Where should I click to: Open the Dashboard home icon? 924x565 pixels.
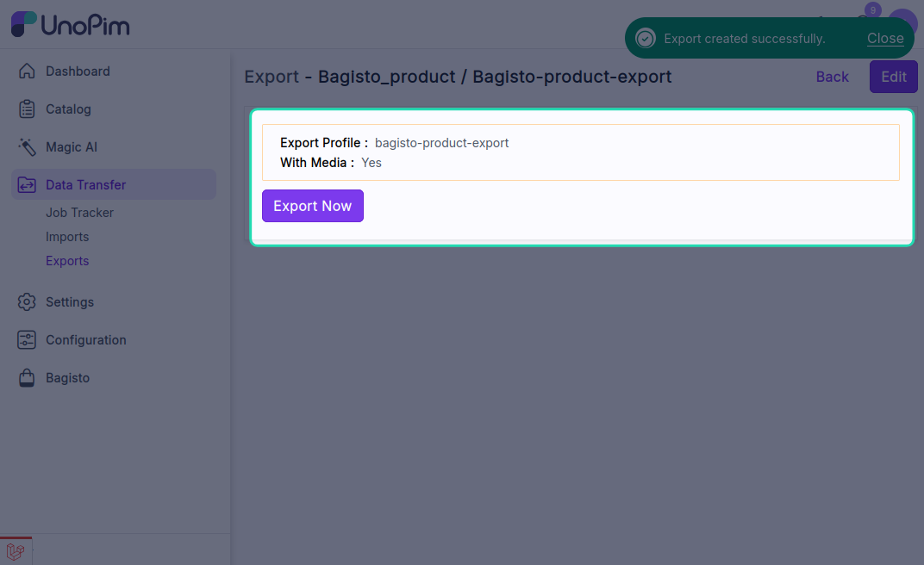click(27, 71)
